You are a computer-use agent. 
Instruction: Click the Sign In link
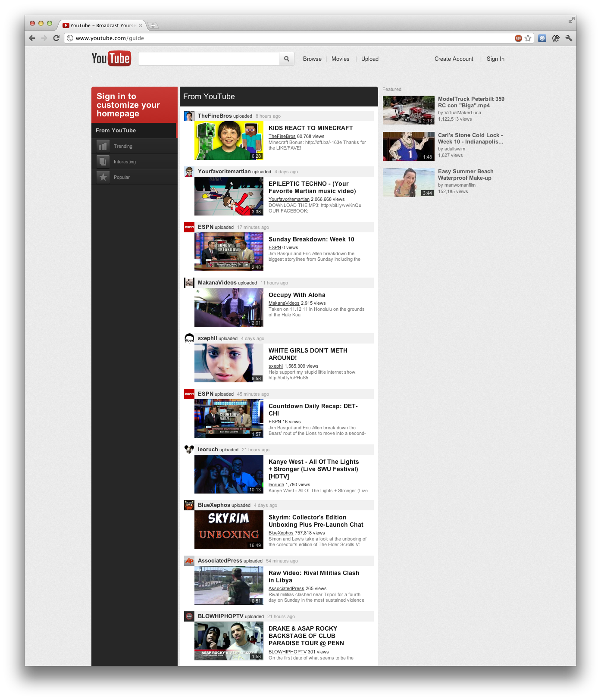coord(495,59)
